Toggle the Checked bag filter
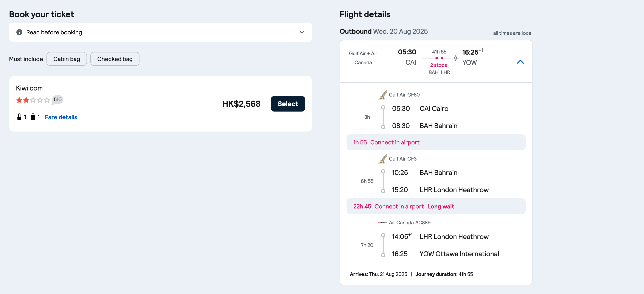This screenshot has height=294, width=644. (x=115, y=59)
